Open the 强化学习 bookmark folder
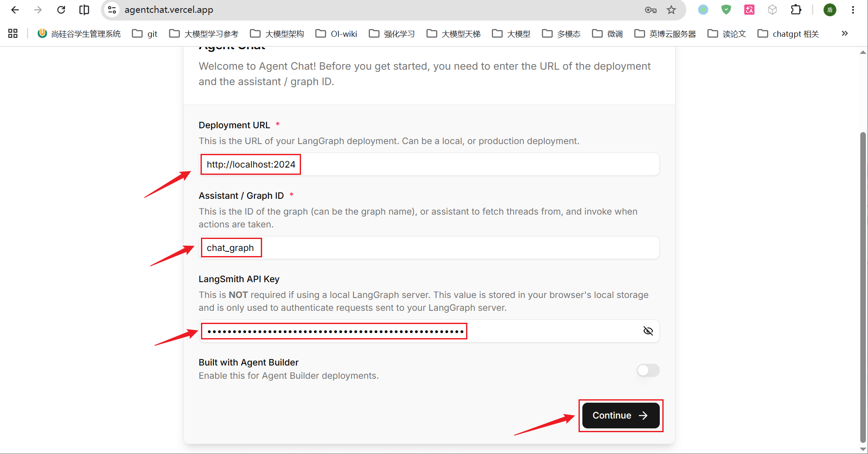 [x=392, y=34]
